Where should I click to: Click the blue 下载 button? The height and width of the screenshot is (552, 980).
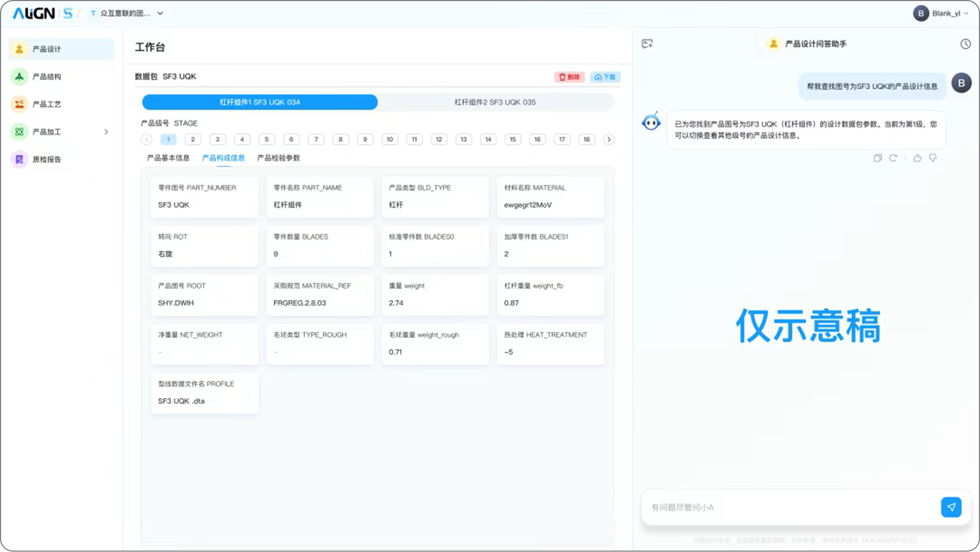click(605, 77)
